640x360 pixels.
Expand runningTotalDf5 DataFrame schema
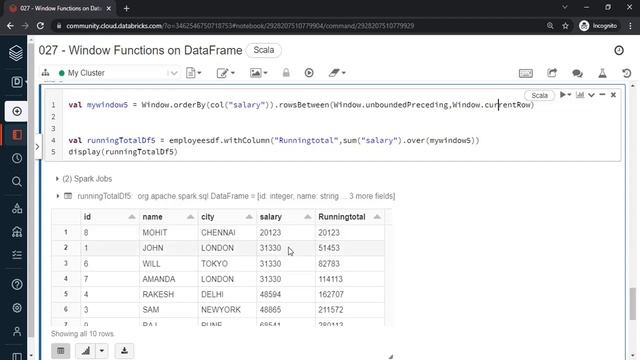[x=58, y=196]
